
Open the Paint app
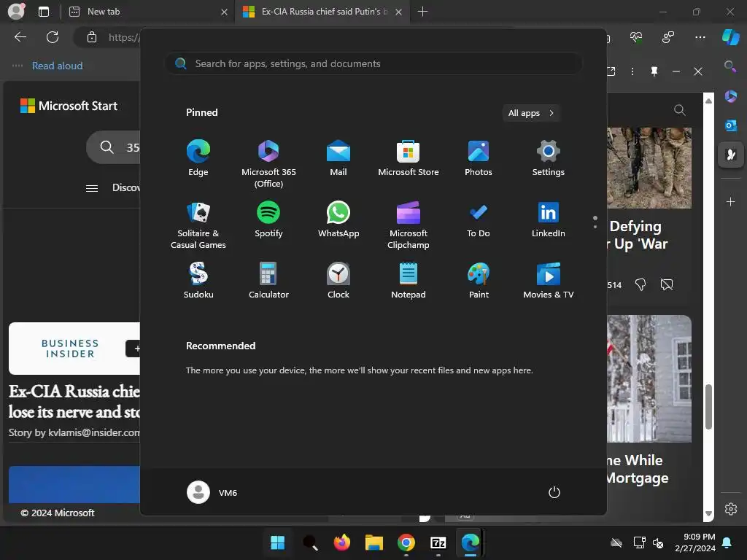coord(479,281)
